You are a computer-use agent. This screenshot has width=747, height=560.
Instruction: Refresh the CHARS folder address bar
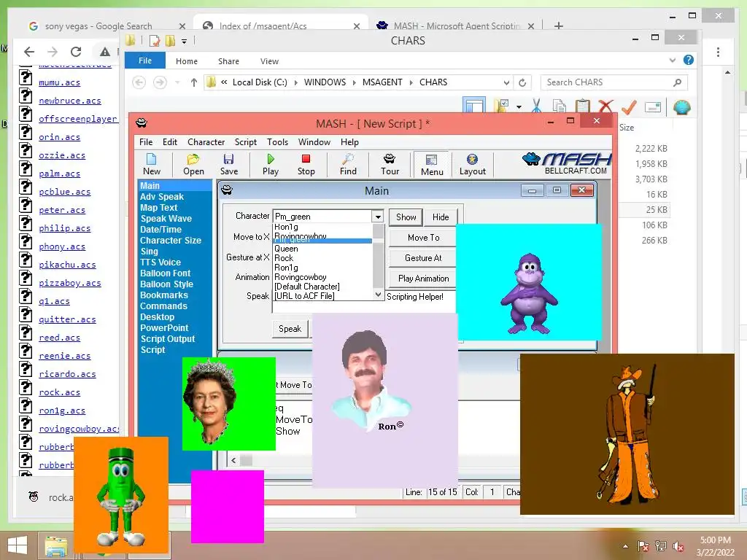tap(522, 82)
